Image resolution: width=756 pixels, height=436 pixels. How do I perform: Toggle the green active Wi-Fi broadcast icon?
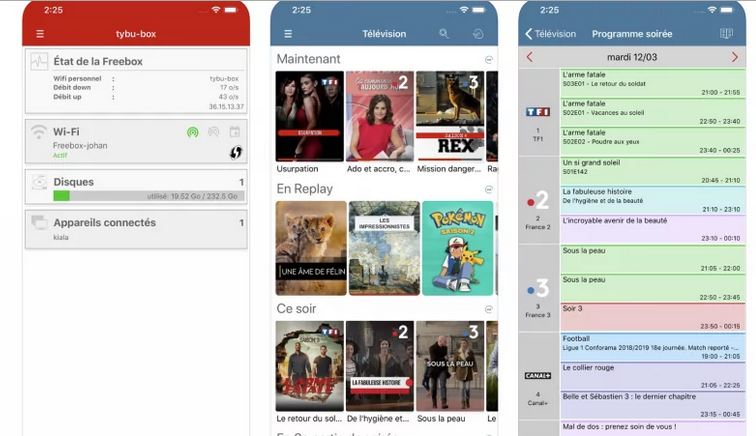point(192,132)
